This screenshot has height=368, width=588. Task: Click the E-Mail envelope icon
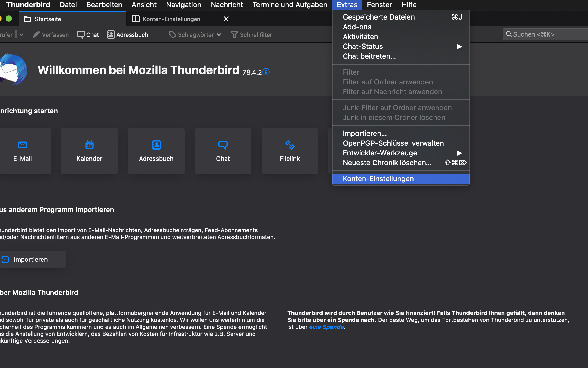[23, 145]
